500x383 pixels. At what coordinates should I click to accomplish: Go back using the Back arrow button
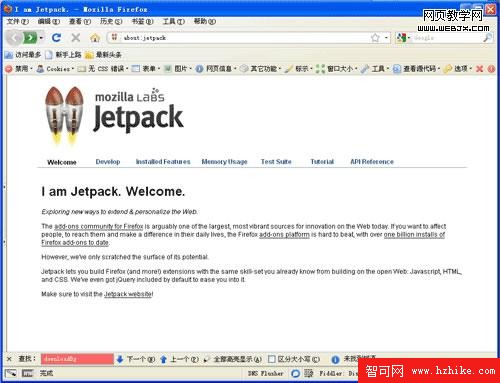pos(14,38)
